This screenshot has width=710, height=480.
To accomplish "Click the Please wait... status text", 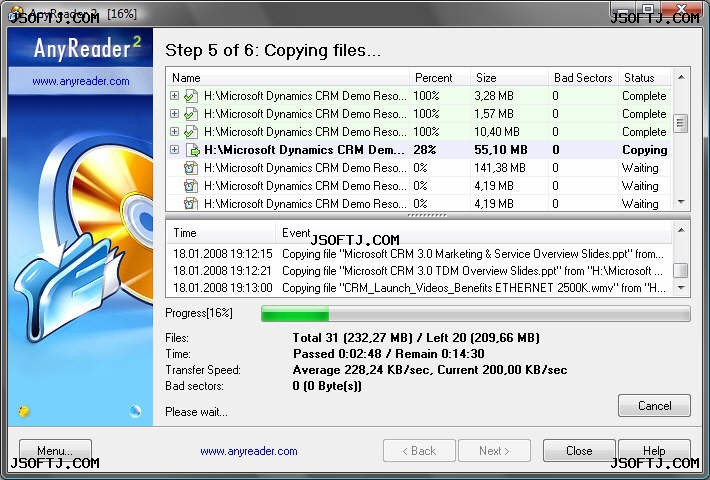I will click(x=196, y=412).
